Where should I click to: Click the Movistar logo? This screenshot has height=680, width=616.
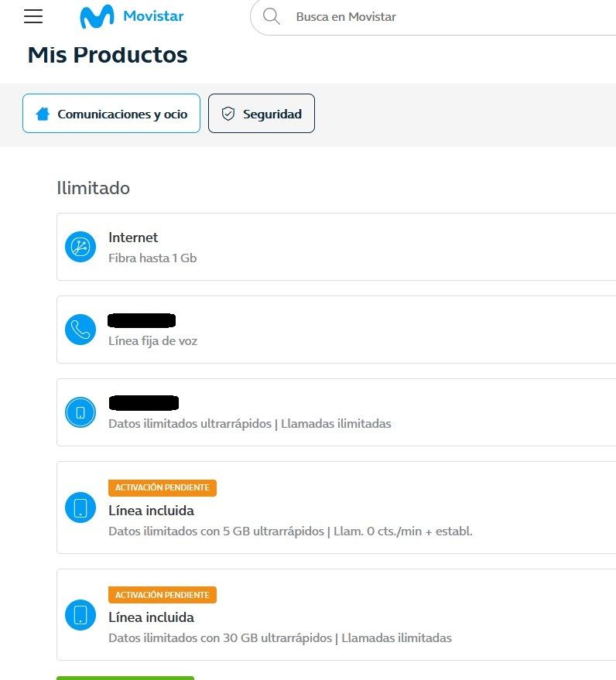pyautogui.click(x=98, y=16)
